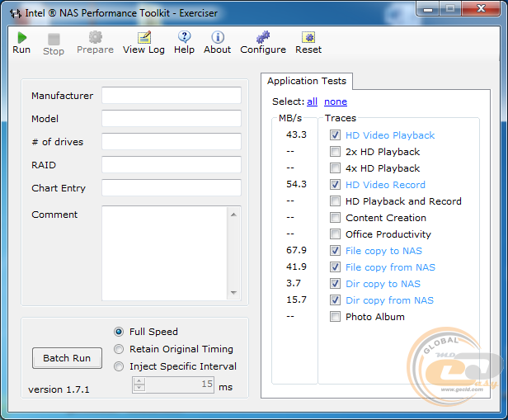The image size is (508, 420).
Task: Click the # of drives field
Action: pyautogui.click(x=172, y=141)
